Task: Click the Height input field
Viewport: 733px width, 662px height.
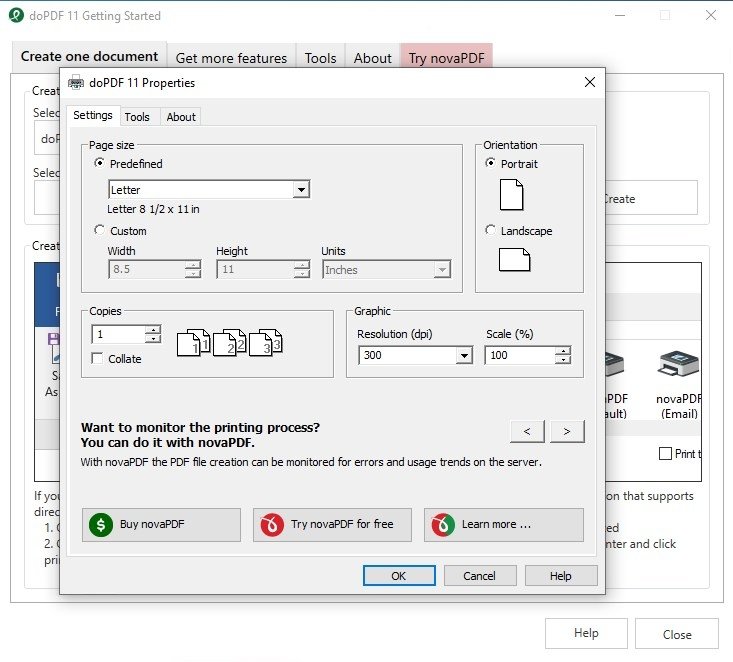Action: [x=256, y=270]
